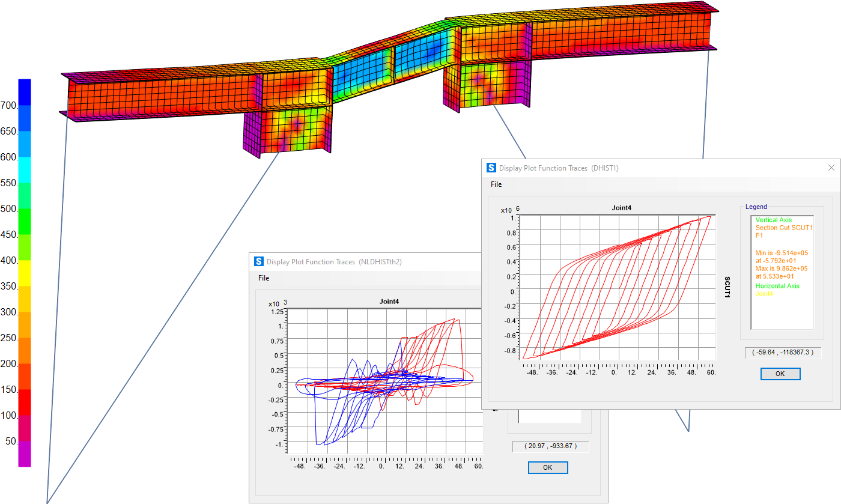Click the coordinate readout showing 20.97, -933.67

[550, 446]
